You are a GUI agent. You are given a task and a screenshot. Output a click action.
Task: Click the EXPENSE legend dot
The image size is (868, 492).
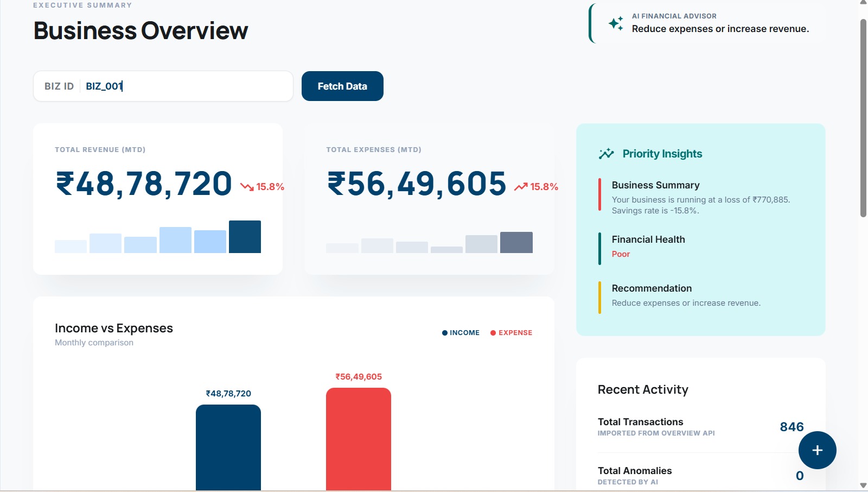(493, 333)
